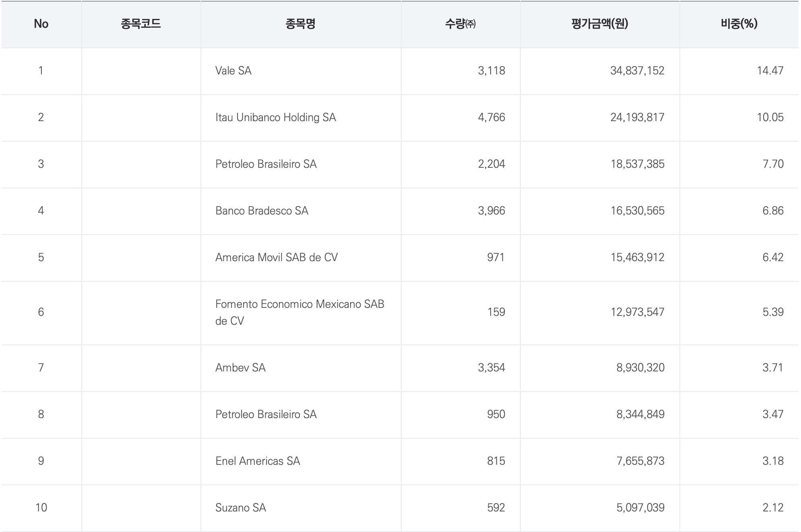Select Suzano SA row name
Image resolution: width=801 pixels, height=532 pixels.
coord(241,508)
